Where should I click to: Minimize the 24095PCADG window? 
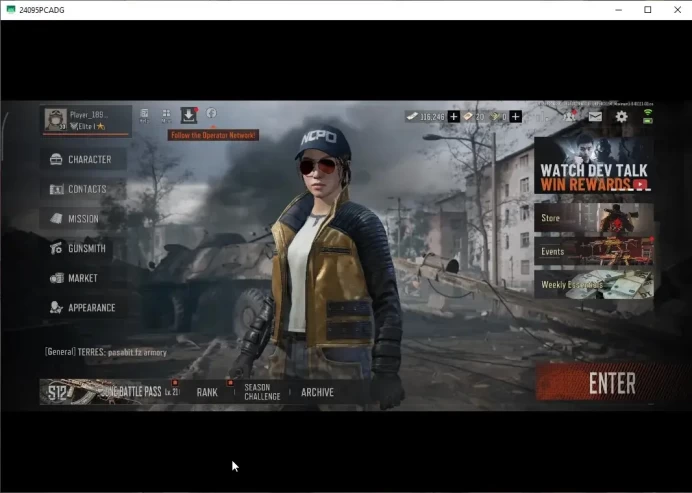click(x=619, y=10)
